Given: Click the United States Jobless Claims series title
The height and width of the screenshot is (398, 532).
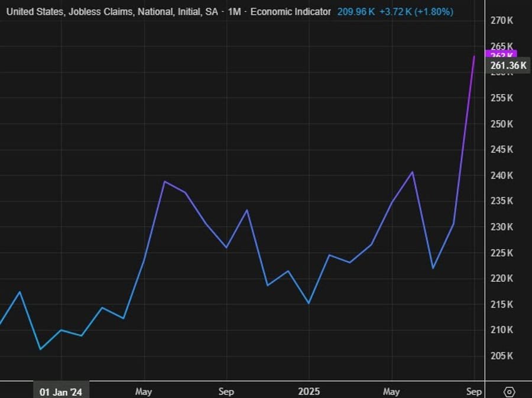Looking at the screenshot, I should [x=110, y=11].
